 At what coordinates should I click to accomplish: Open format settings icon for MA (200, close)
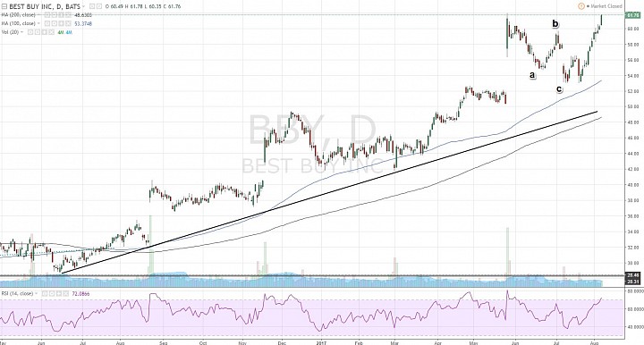click(x=55, y=15)
